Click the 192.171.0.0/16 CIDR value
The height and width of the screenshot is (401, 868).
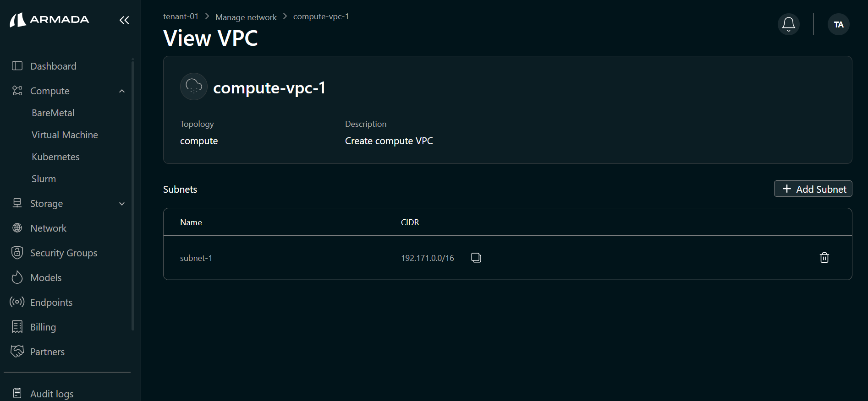pyautogui.click(x=428, y=258)
